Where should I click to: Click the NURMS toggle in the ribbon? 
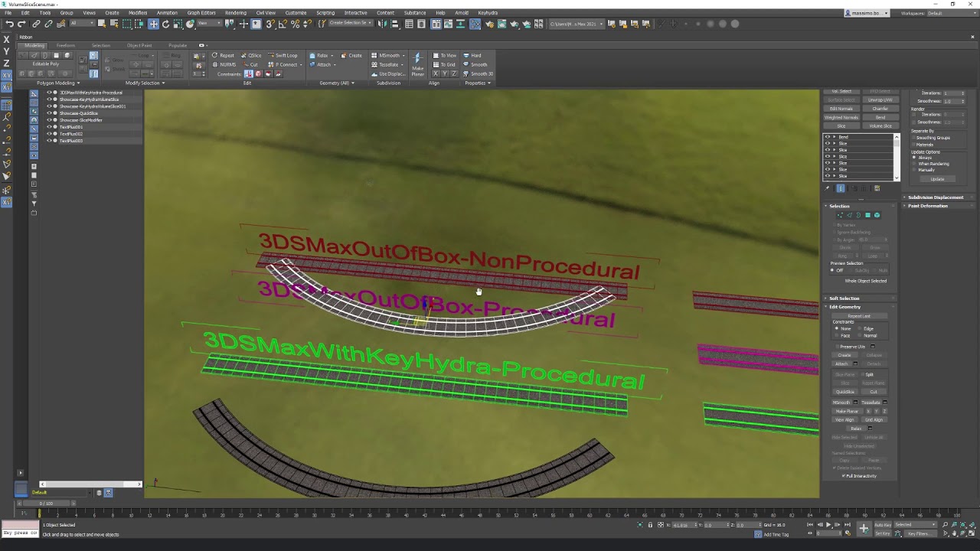point(224,64)
